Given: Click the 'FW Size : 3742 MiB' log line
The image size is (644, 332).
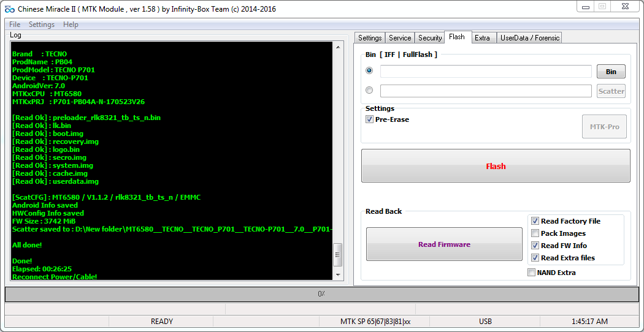Looking at the screenshot, I should click(44, 221).
